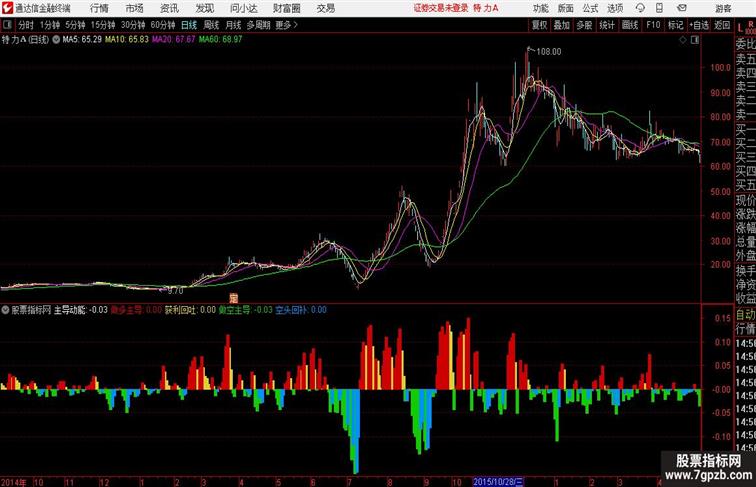
Task: Click the 特力A (日线) chart title
Action: tap(25, 40)
